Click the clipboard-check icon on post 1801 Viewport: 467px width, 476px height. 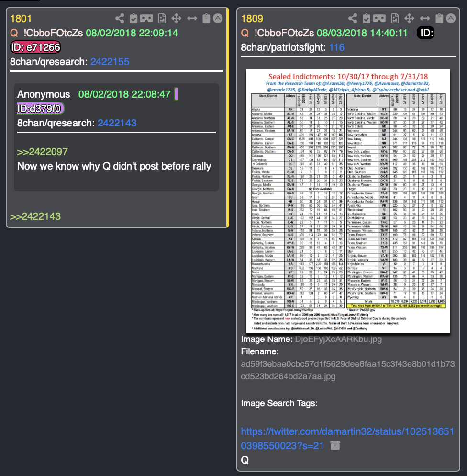point(133,19)
